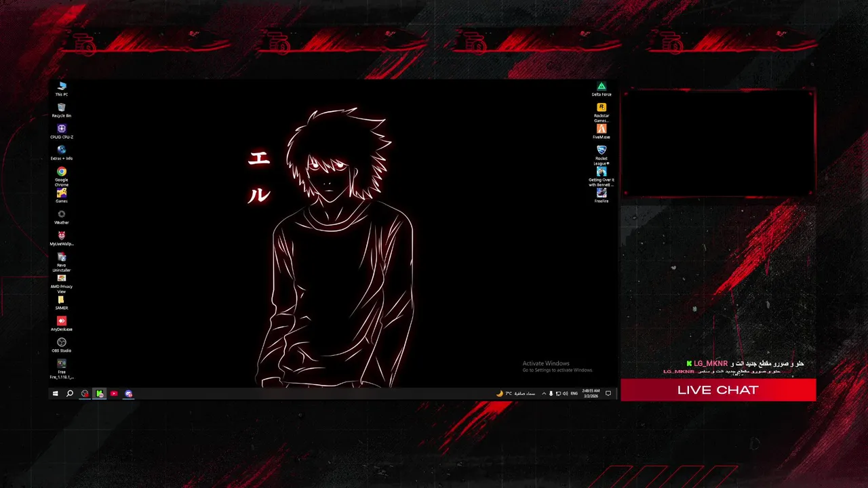The image size is (868, 488).
Task: Click the LG_MKNR chat username
Action: point(710,364)
